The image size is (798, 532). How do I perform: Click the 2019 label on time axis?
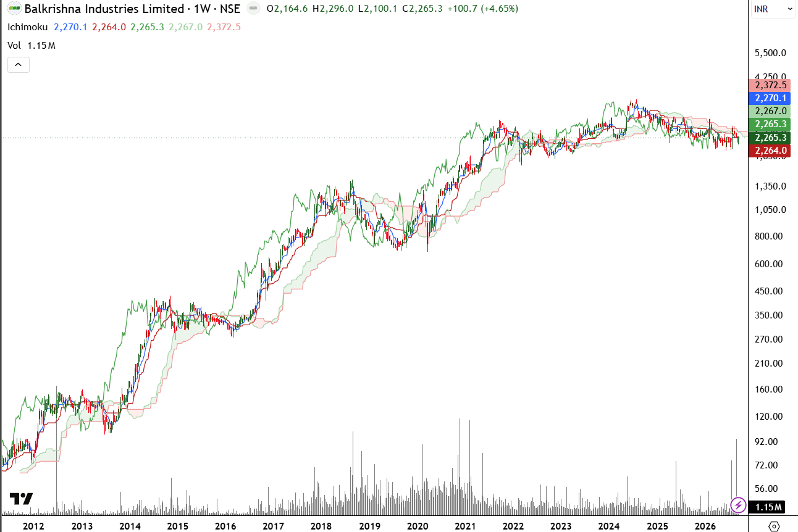[370, 526]
